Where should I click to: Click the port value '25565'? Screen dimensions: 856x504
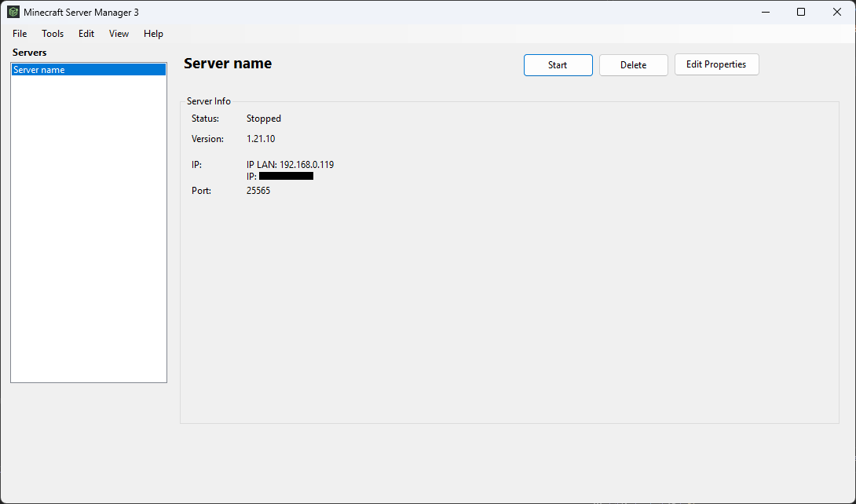coord(258,191)
